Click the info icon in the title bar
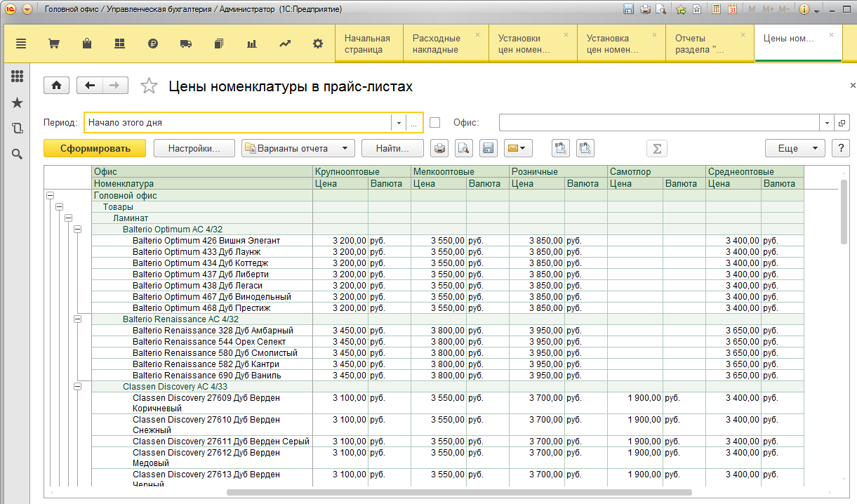This screenshot has width=857, height=504. tap(804, 10)
